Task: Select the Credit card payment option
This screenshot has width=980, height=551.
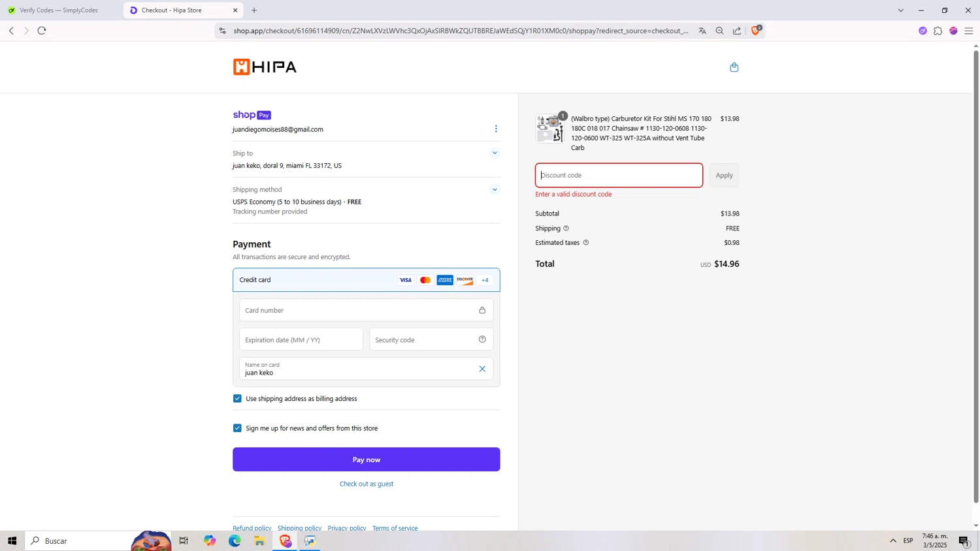Action: tap(366, 280)
